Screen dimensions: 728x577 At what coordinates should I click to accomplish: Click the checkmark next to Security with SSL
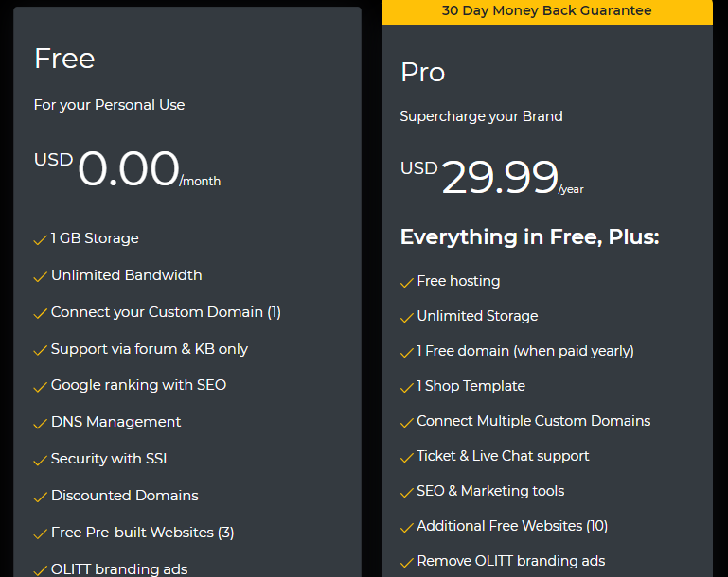click(41, 460)
